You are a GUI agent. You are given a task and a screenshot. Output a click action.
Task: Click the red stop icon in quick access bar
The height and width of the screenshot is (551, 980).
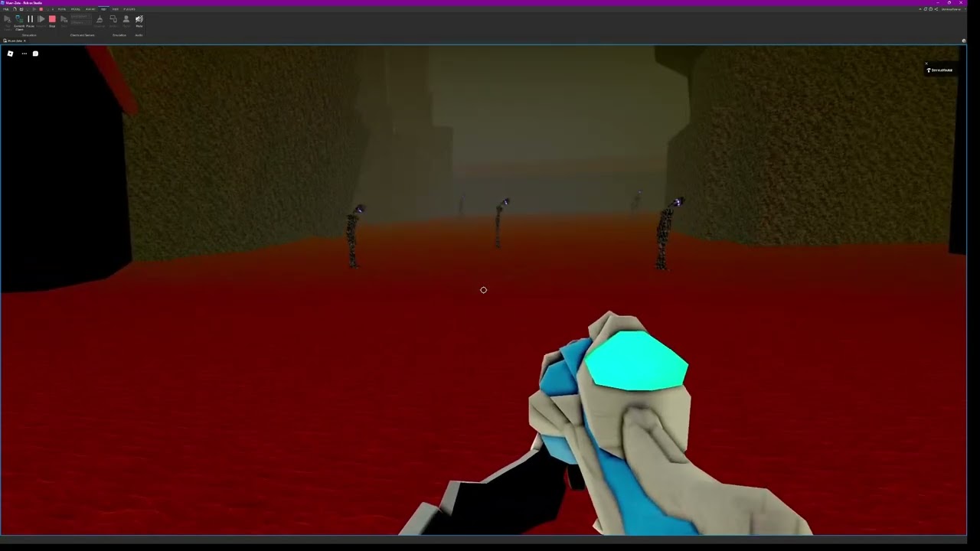coord(41,9)
